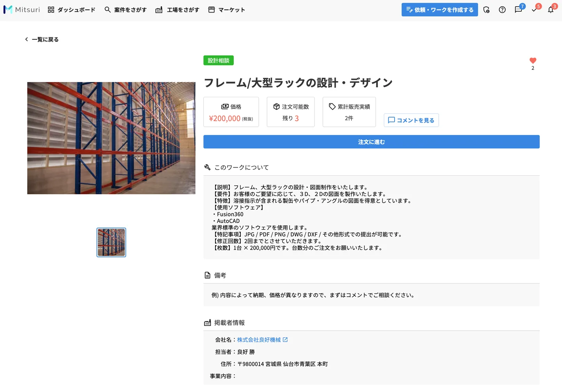Open the help question mark icon

[x=502, y=10]
